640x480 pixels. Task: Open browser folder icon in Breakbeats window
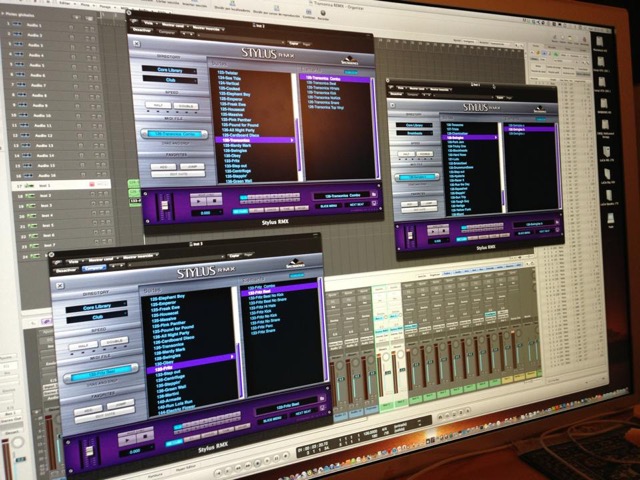pos(557,222)
